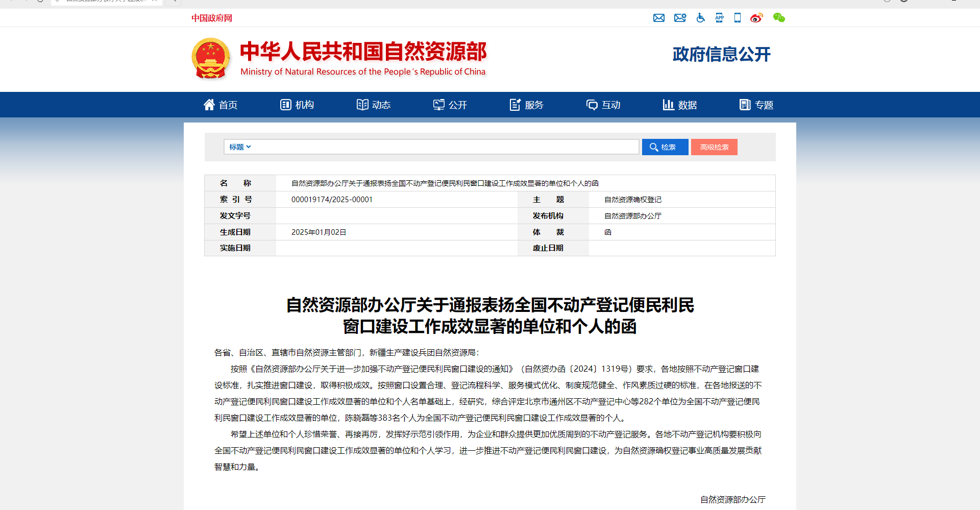Click the speech bubble icon beside 互动
Screen dimensions: 980x510
592,105
